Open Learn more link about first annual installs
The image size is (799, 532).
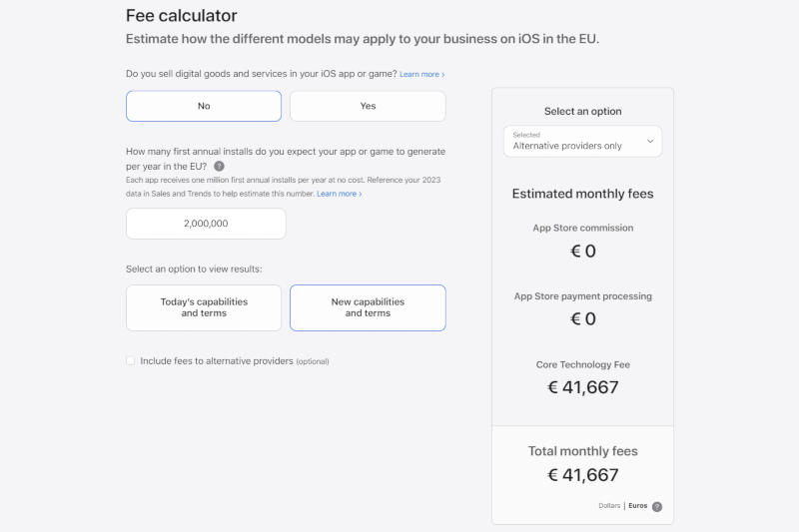click(339, 194)
